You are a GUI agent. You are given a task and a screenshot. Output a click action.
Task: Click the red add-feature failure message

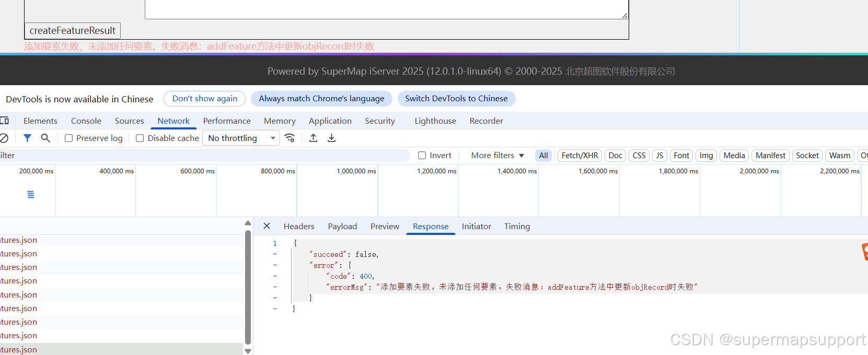[199, 46]
